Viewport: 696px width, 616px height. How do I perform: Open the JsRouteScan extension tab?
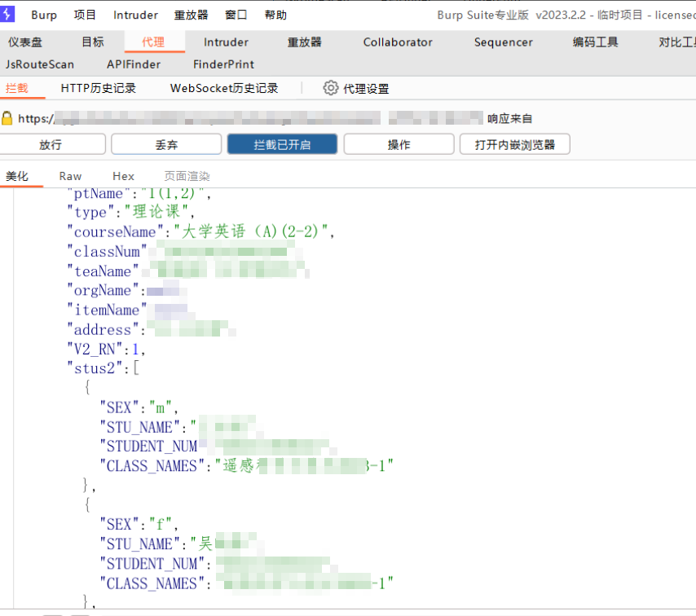(39, 64)
